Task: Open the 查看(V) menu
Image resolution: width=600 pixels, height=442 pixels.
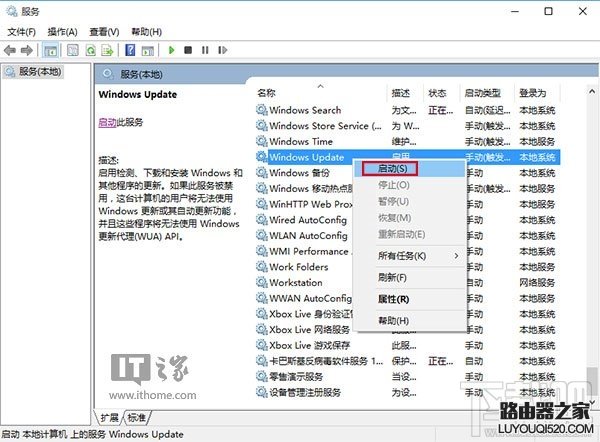Action: 104,32
